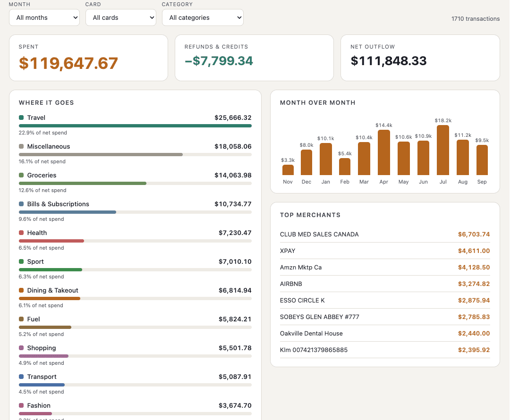Open the Month filter dropdown
Image resolution: width=519 pixels, height=420 pixels.
(x=44, y=17)
